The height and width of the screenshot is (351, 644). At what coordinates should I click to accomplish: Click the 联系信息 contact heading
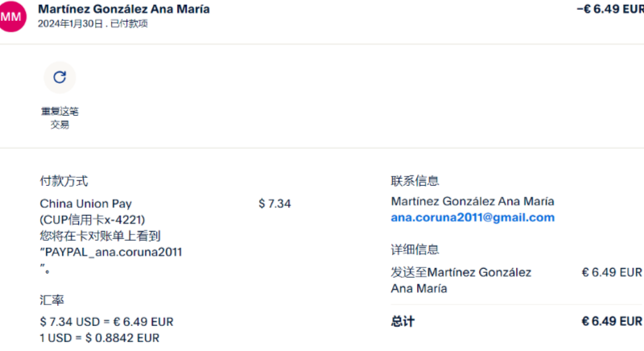pyautogui.click(x=415, y=181)
